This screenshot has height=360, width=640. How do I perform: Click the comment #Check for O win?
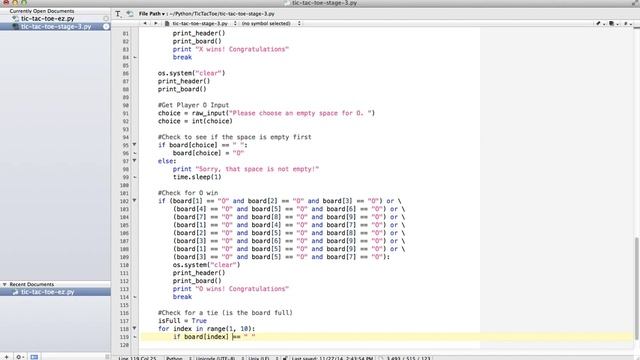click(188, 193)
